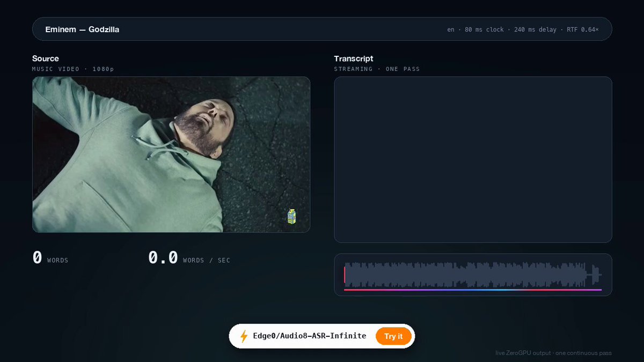Click the 80 ms clock status text
The width and height of the screenshot is (644, 362).
(484, 29)
